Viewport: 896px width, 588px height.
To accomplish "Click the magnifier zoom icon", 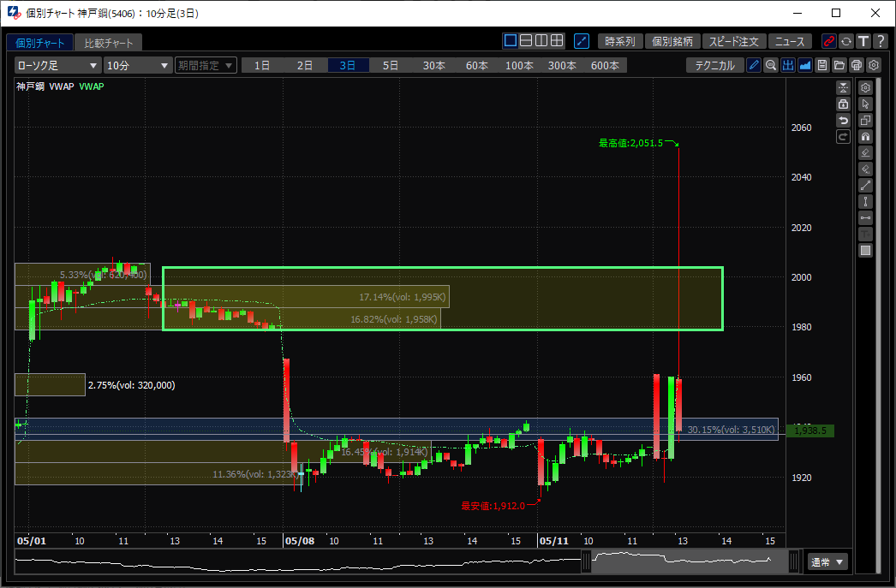I will point(771,65).
